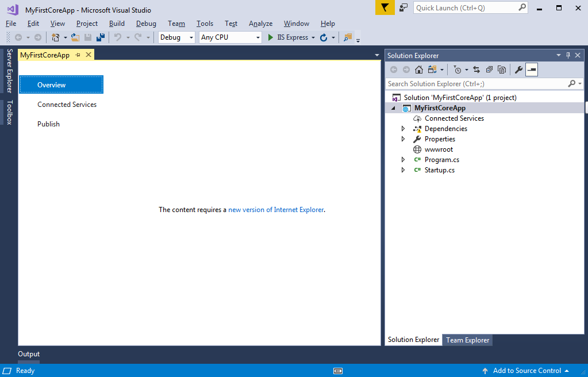This screenshot has height=377, width=588.
Task: Open the active document list dropdown arrow
Action: [377, 56]
